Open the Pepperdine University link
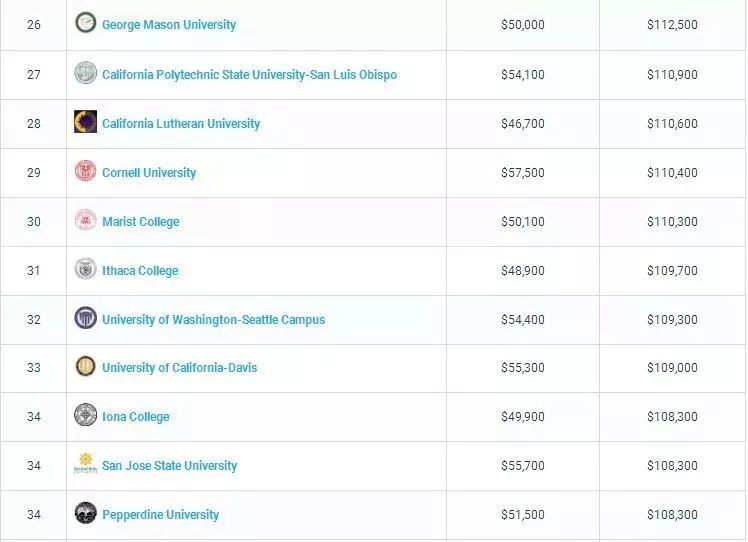 (x=160, y=515)
